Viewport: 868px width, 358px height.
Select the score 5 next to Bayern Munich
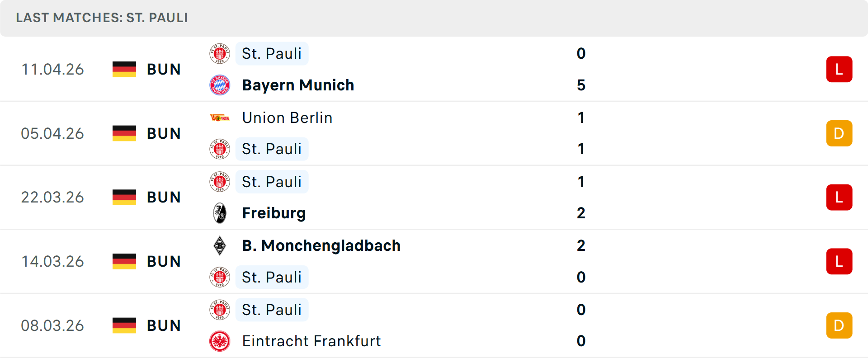[581, 85]
